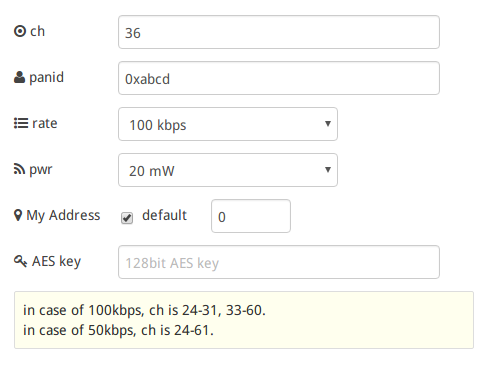Click the 128bit AES key input field

click(279, 262)
